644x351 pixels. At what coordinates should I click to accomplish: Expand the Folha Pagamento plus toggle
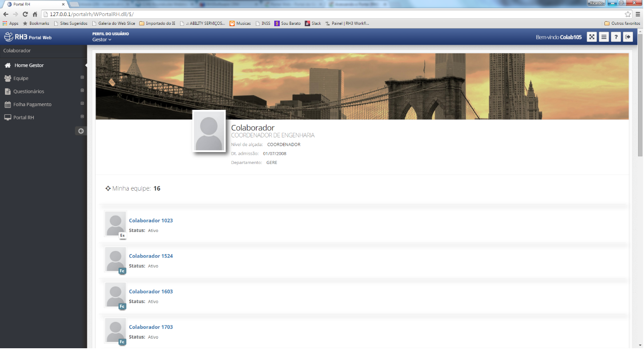(82, 104)
